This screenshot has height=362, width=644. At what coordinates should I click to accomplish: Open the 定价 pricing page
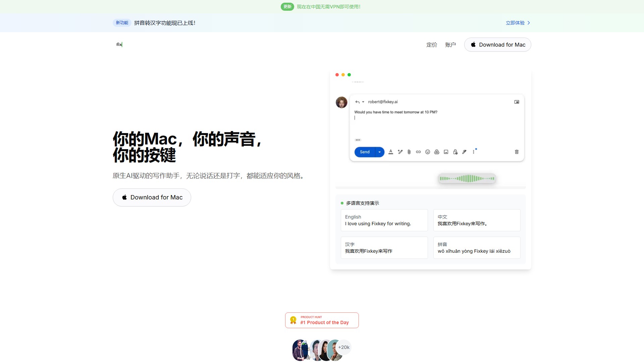pos(432,45)
